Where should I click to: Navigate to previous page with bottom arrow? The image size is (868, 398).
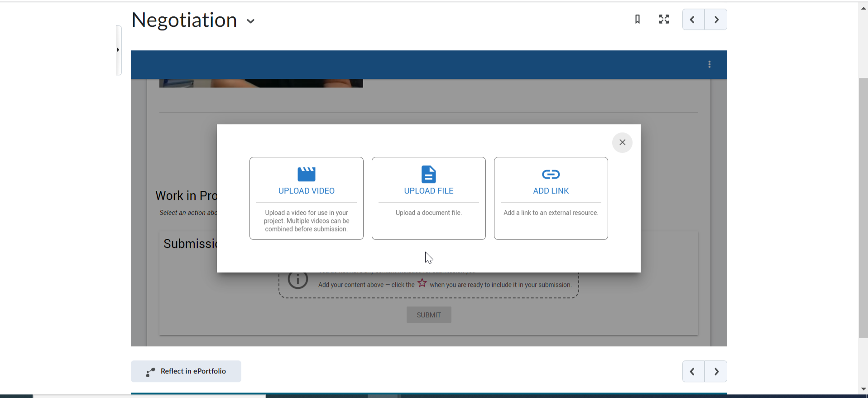coord(693,372)
